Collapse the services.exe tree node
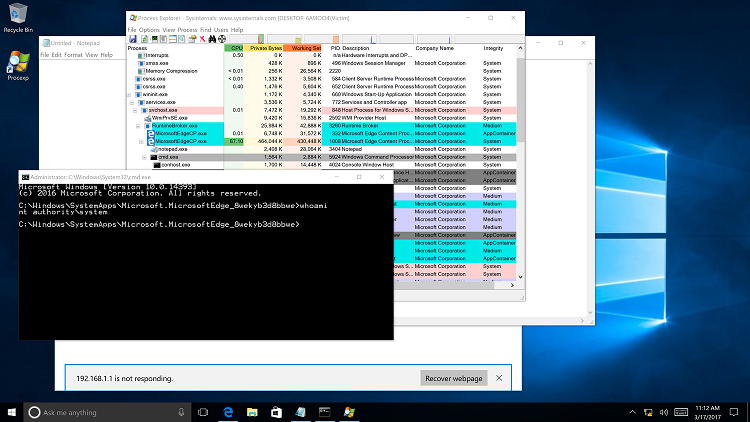750x422 pixels. (x=132, y=102)
